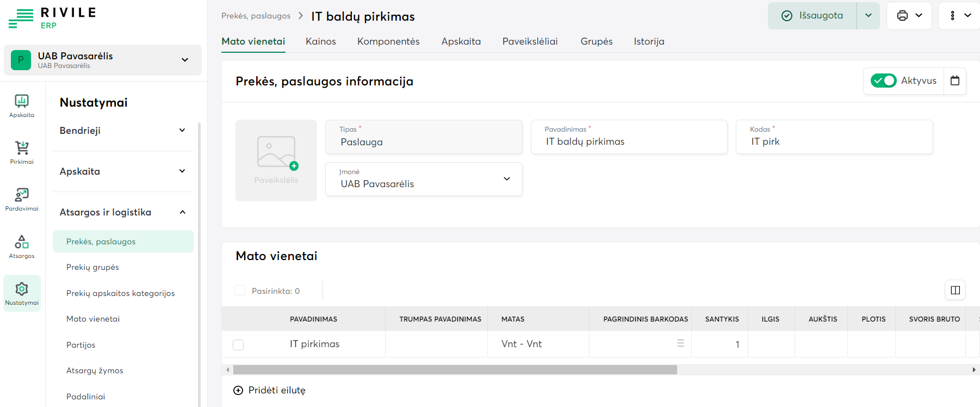Open the three-dots more actions menu
The image size is (980, 407).
(x=952, y=16)
